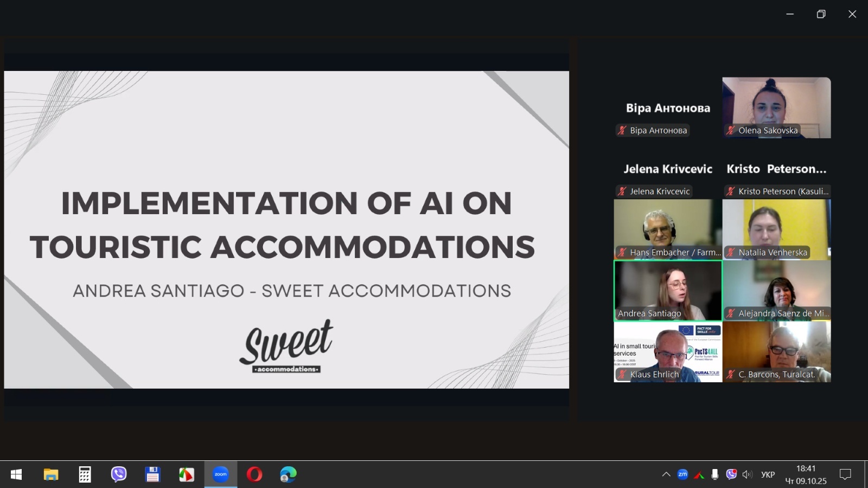868x488 pixels.
Task: Open Viber from the taskbar
Action: 119,474
